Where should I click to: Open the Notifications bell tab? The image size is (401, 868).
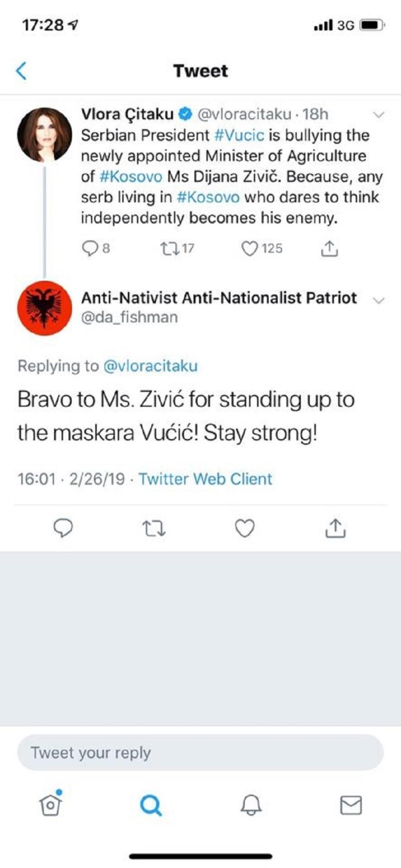[251, 805]
